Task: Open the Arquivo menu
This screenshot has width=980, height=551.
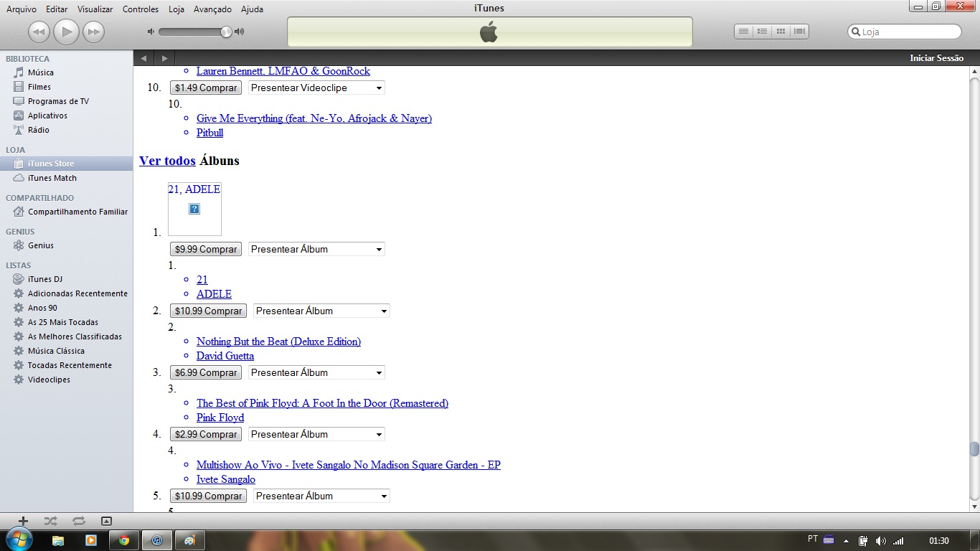Action: click(22, 9)
